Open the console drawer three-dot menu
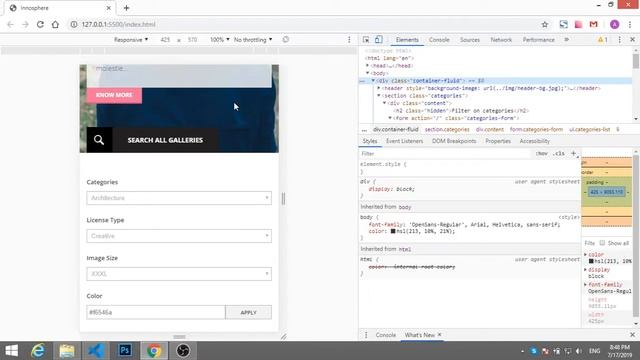This screenshot has width=640, height=360. 366,335
